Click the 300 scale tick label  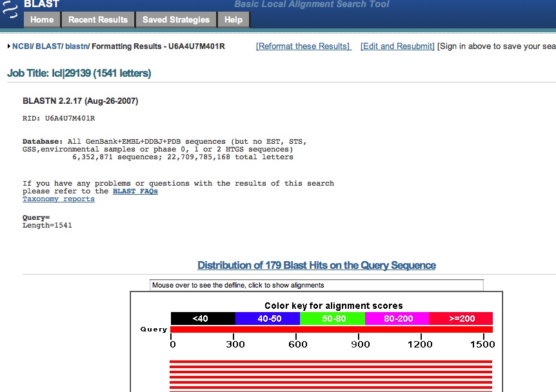coord(235,344)
